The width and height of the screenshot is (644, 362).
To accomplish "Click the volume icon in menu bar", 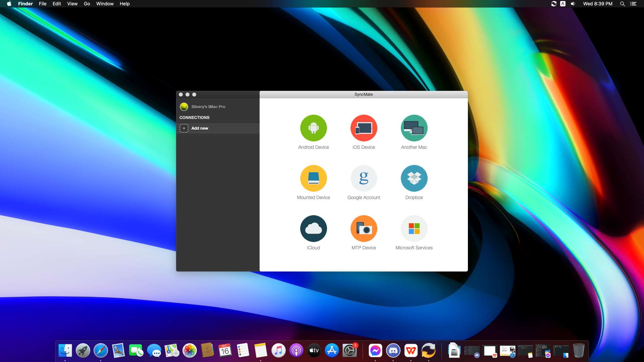I will point(574,4).
